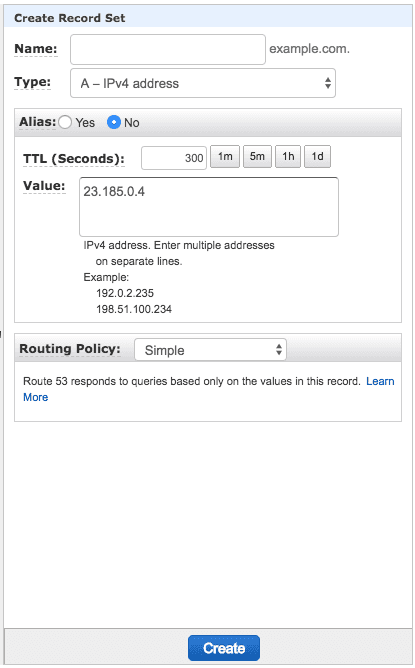Screen dimensions: 415x668
Task: Click the Alias: label
Action: pos(37,122)
